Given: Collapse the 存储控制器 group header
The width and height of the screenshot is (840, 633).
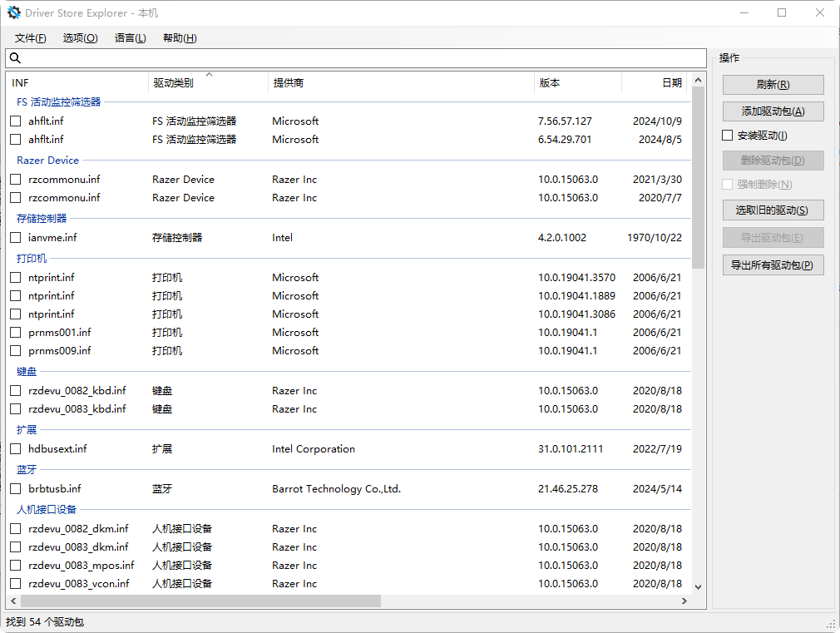Looking at the screenshot, I should pyautogui.click(x=42, y=218).
